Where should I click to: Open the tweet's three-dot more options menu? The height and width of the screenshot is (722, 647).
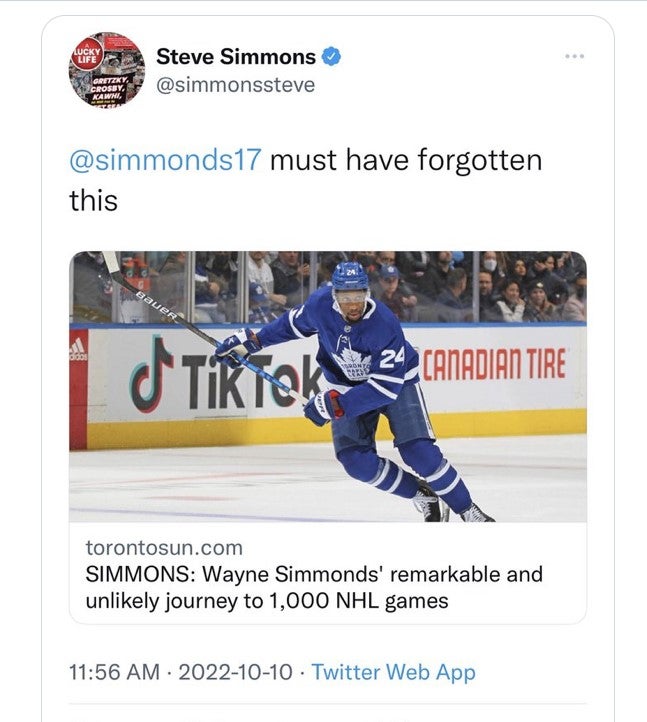573,56
